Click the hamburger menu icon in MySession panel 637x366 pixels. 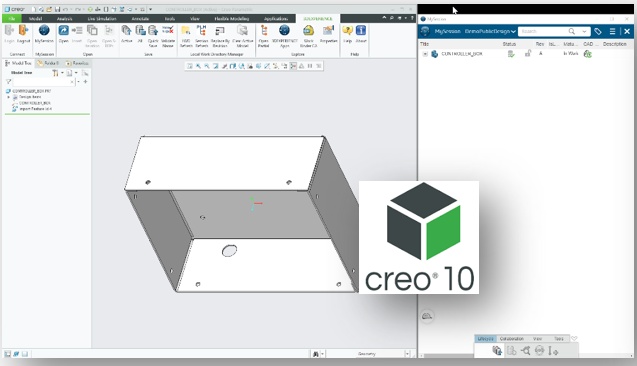(x=613, y=31)
